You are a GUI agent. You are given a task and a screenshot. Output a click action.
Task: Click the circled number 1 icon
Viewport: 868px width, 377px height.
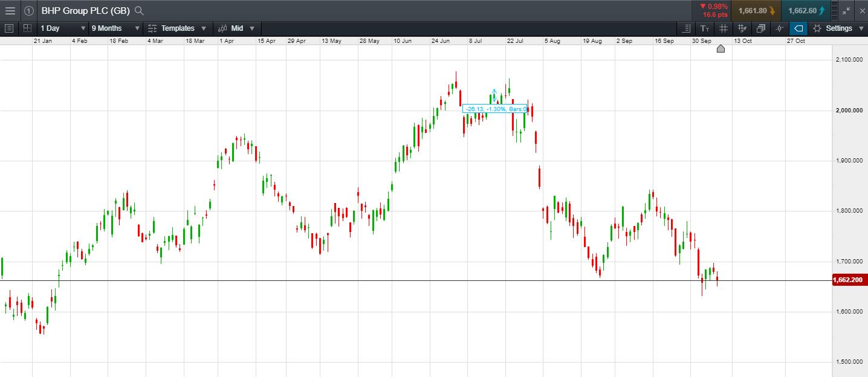[x=29, y=10]
